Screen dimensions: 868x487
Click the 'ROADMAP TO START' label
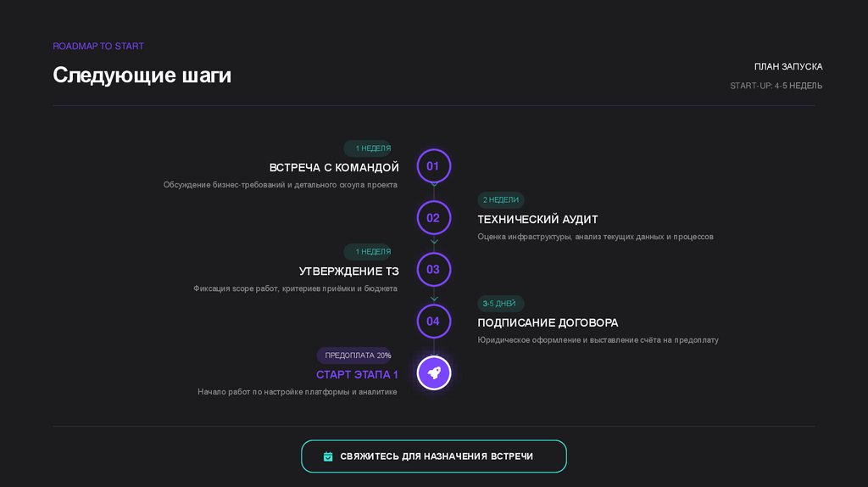coord(98,46)
